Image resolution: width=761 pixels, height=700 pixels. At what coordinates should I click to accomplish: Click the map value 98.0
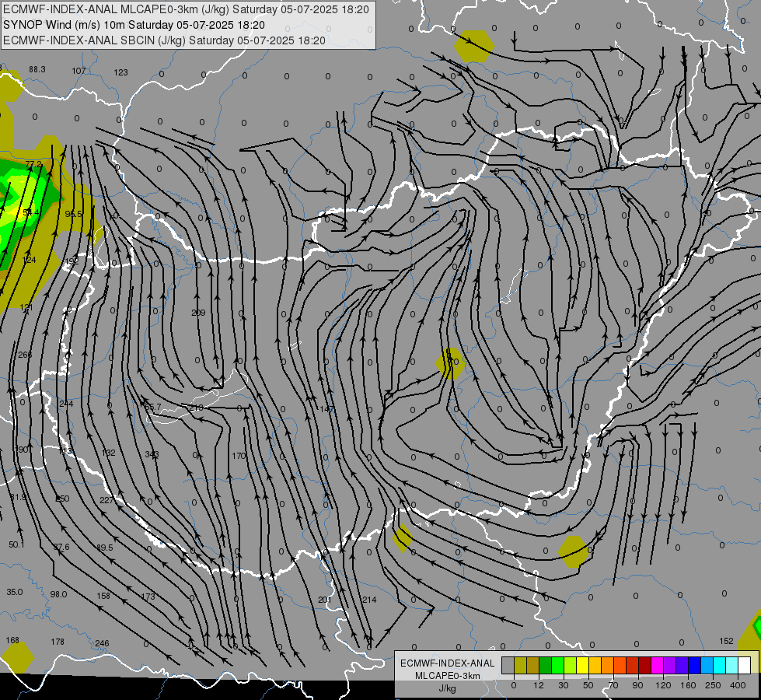[58, 594]
